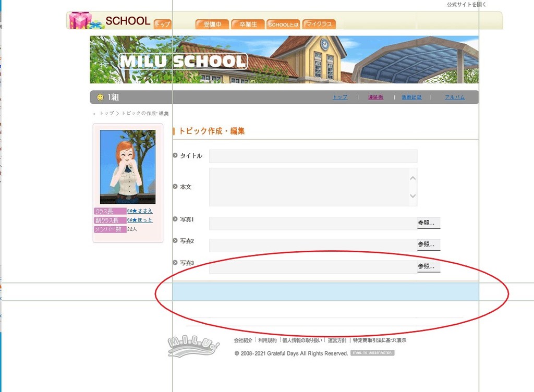Click トップ in the breadcrumb

pyautogui.click(x=106, y=113)
